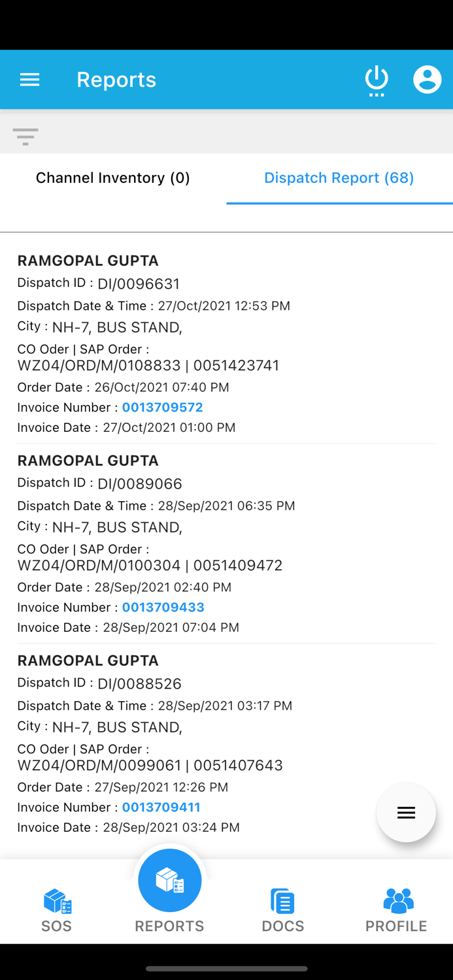The image size is (453, 980).
Task: Open invoice 0013709411 link
Action: point(161,807)
